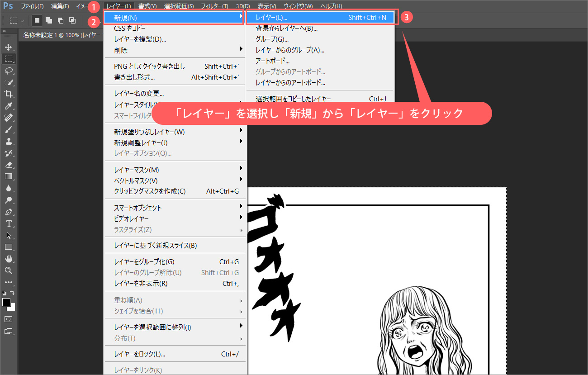Screen dimensions: 588x375
Task: Choose Intersect with Selection mode
Action: [72, 20]
